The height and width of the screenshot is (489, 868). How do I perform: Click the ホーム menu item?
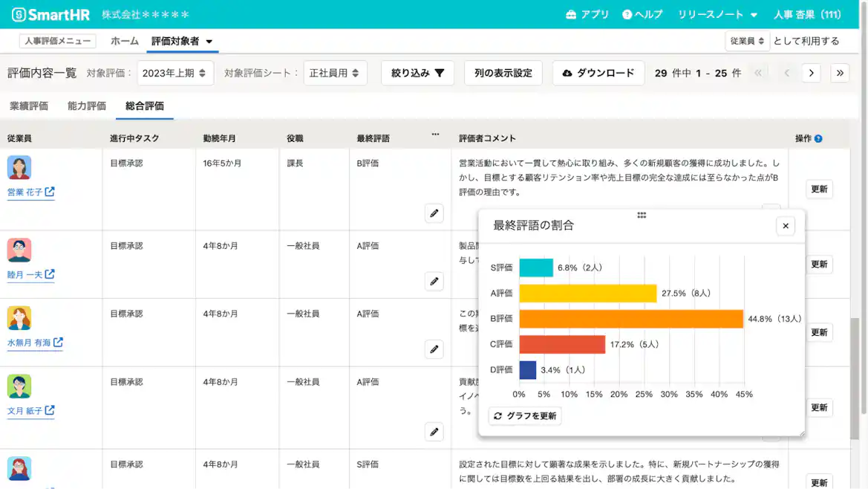coord(124,42)
